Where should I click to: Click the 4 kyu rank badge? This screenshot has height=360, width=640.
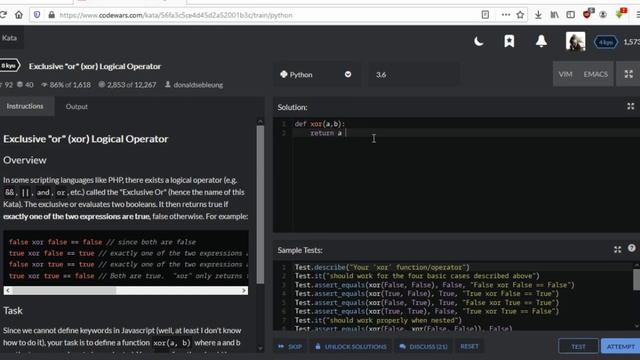pos(605,42)
